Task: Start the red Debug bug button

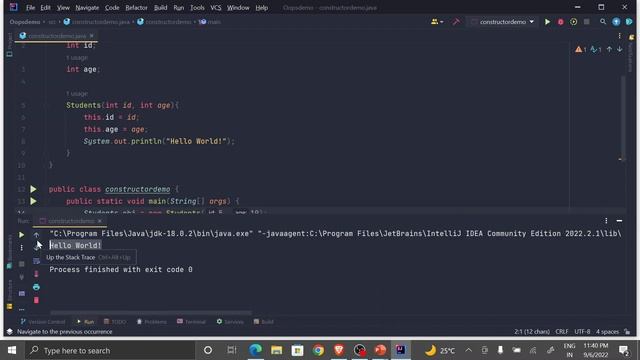Action: (560, 22)
